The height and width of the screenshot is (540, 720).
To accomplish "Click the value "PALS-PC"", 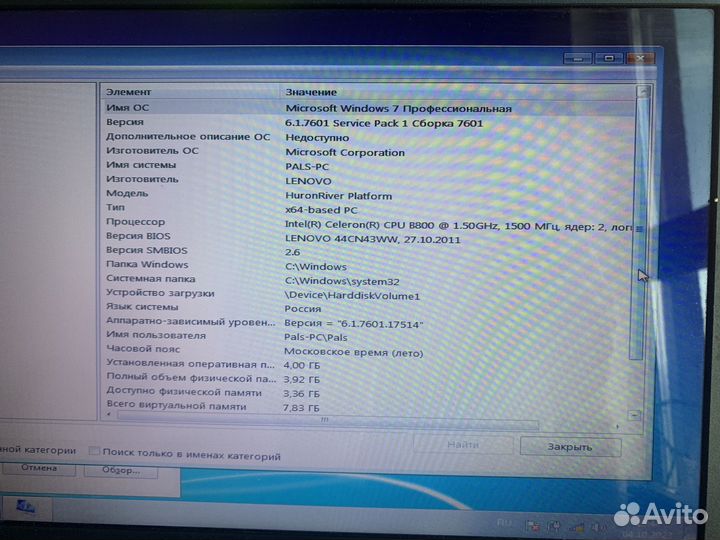I will point(307,167).
